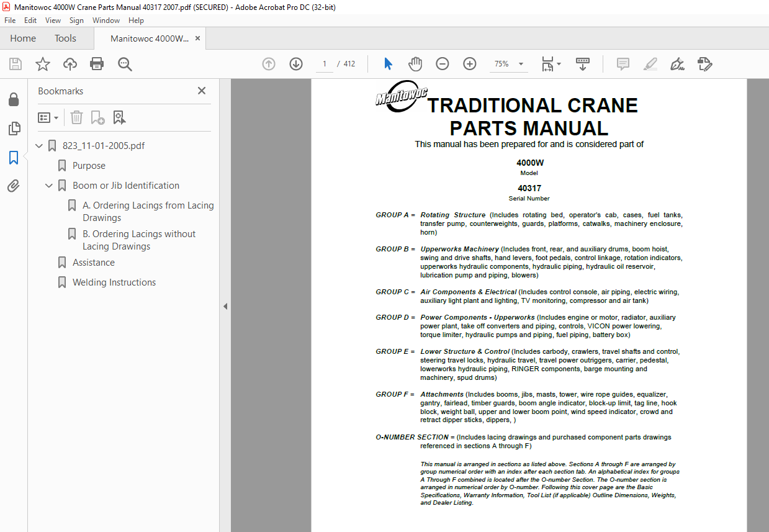
Task: Open the 823_11-01-2005.pdf bookmark
Action: click(104, 146)
